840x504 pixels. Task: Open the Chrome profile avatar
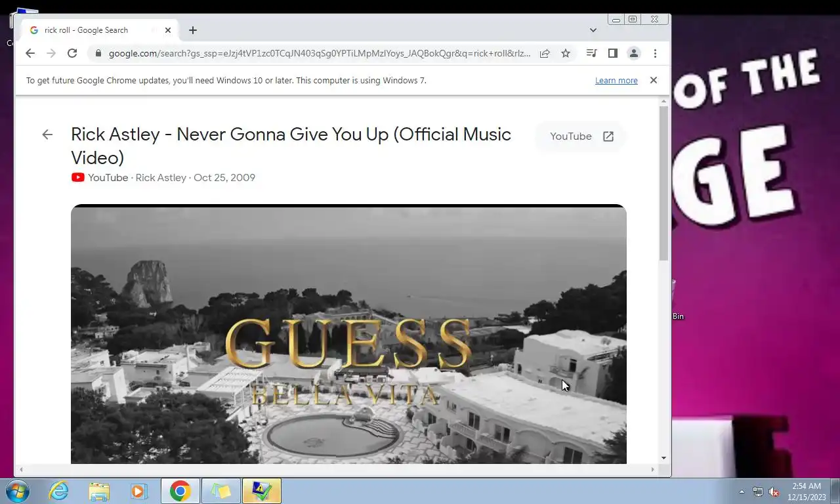(634, 53)
